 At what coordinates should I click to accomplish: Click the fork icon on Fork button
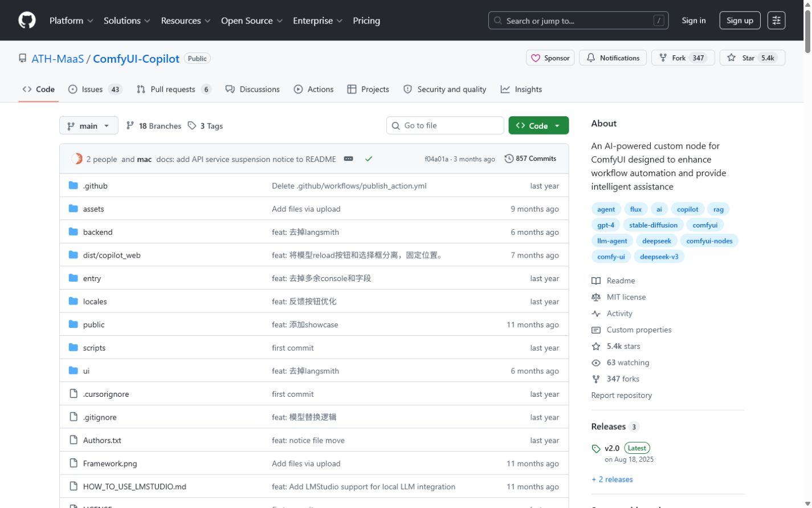[663, 58]
